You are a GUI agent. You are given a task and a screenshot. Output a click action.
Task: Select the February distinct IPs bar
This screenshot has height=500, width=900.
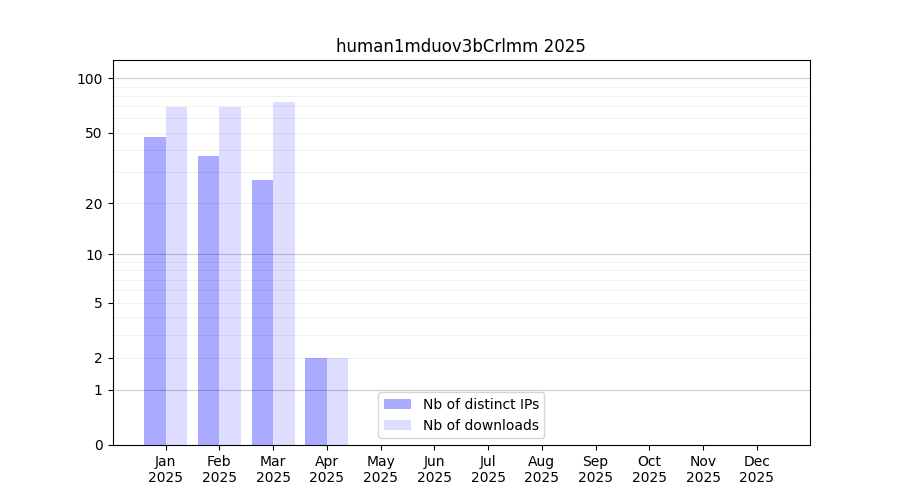(208, 300)
